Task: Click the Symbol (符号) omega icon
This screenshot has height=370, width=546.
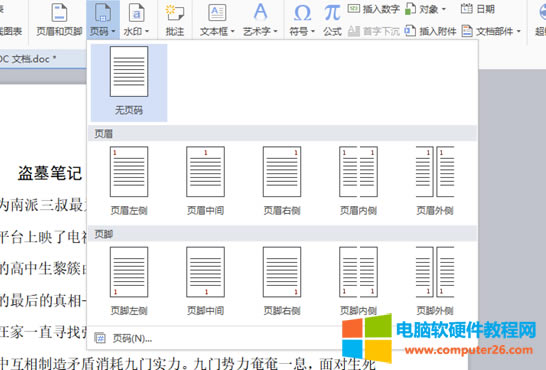Action: tap(302, 13)
